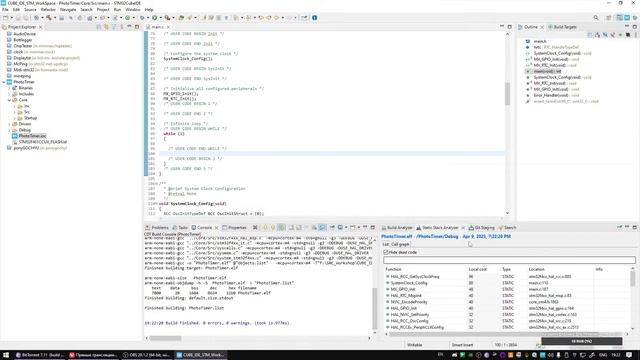Click the editor vertical scrollbar thumb
Viewport: 640px width, 360px height.
(507, 93)
